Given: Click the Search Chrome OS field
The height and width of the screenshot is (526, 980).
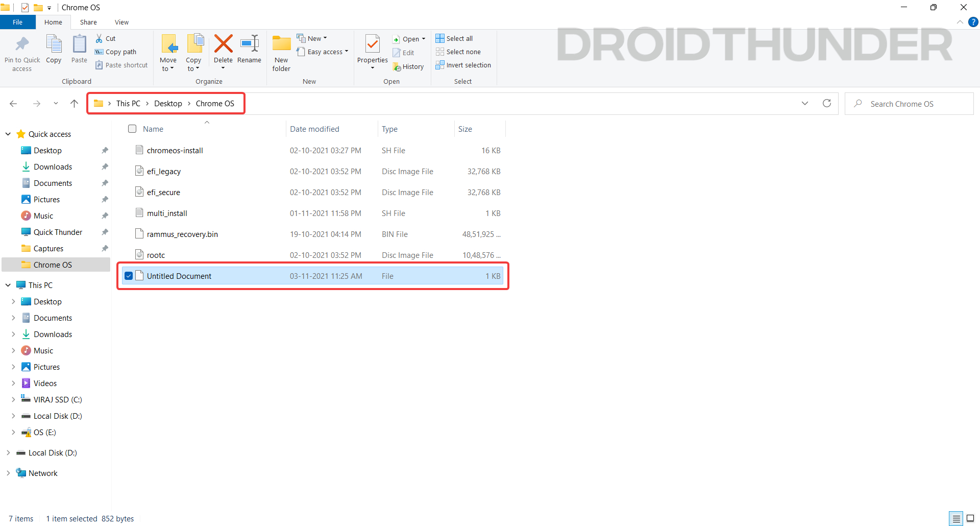Looking at the screenshot, I should point(909,104).
